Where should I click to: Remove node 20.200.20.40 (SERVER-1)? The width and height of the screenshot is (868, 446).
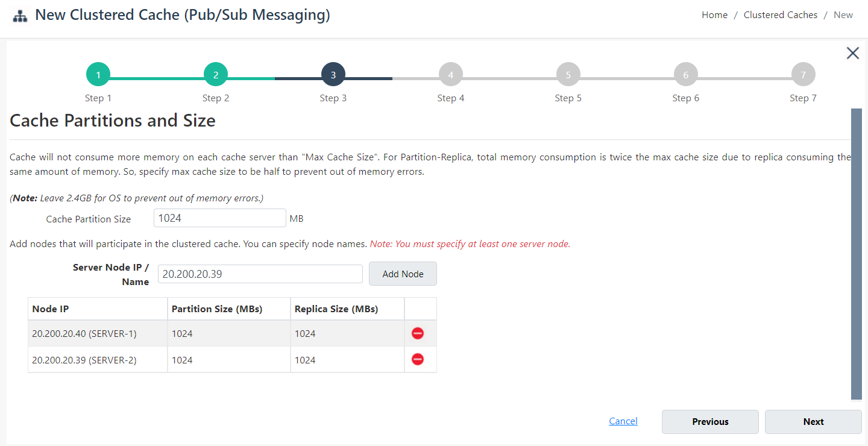pyautogui.click(x=418, y=333)
